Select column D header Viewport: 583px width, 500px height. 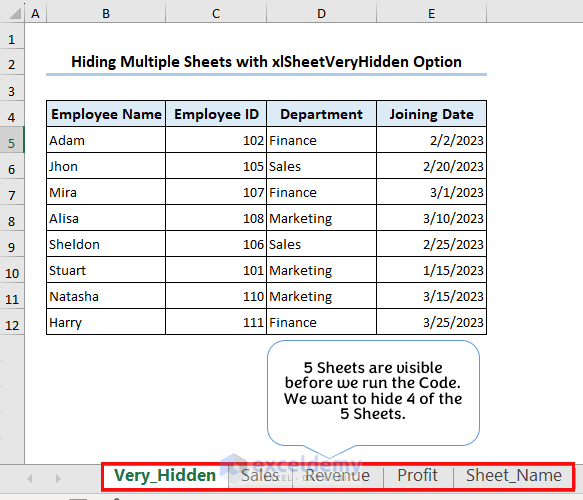(321, 14)
